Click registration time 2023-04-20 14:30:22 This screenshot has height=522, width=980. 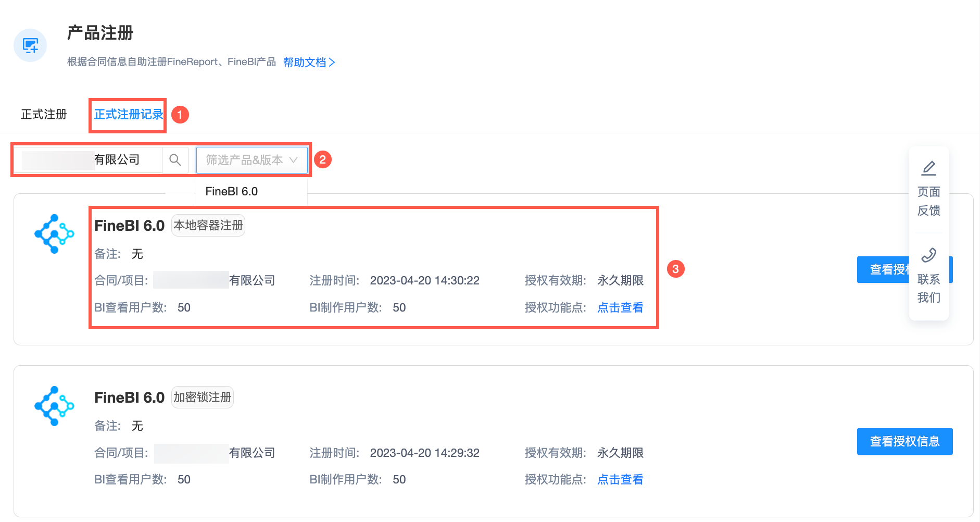pyautogui.click(x=425, y=281)
